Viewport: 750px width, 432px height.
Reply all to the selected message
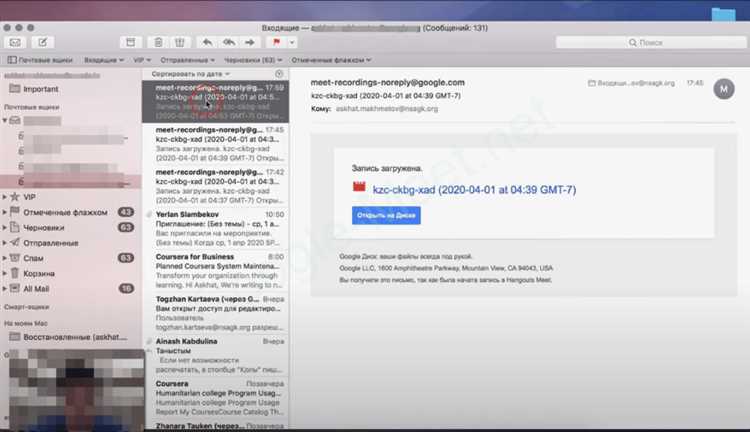(x=228, y=42)
